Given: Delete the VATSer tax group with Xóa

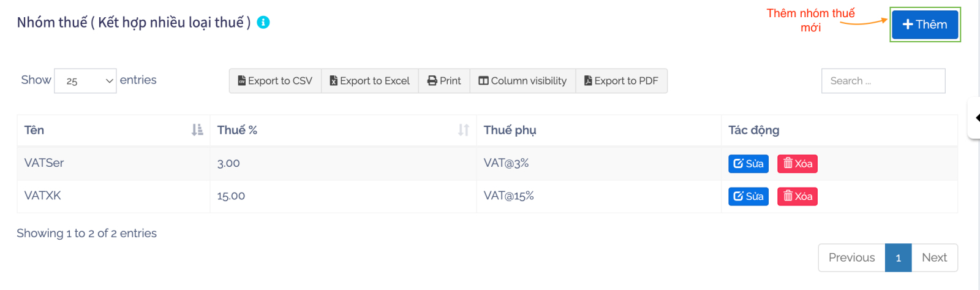Looking at the screenshot, I should (x=797, y=164).
